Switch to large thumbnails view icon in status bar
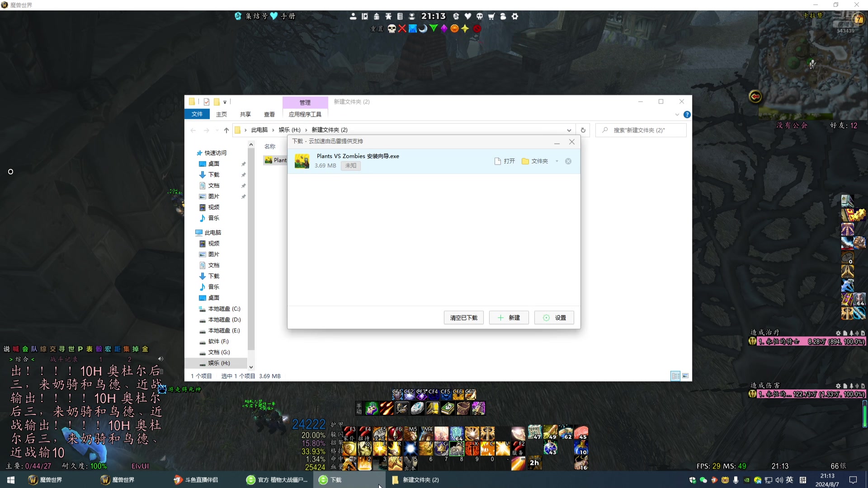This screenshot has height=488, width=868. [x=685, y=376]
